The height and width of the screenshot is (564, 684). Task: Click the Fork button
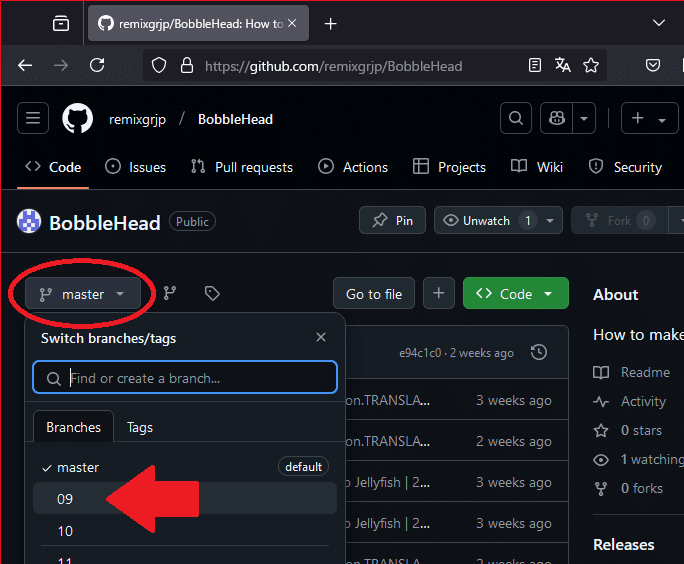619,220
